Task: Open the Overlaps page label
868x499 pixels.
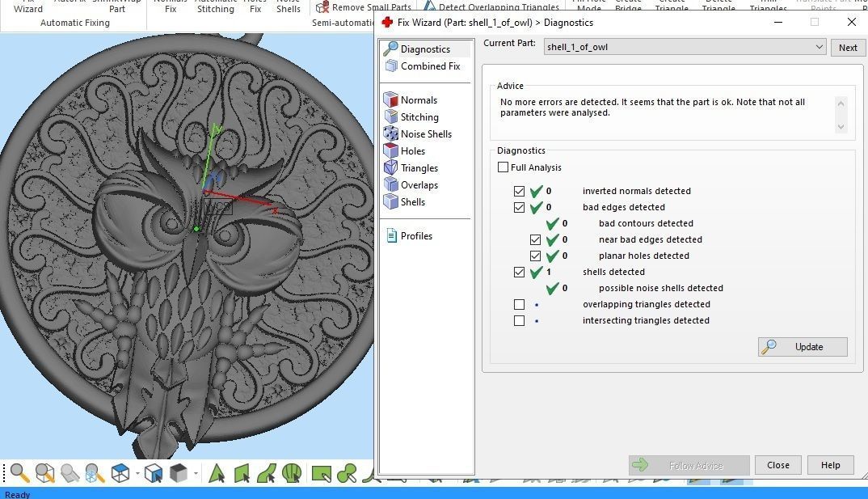Action: click(419, 184)
